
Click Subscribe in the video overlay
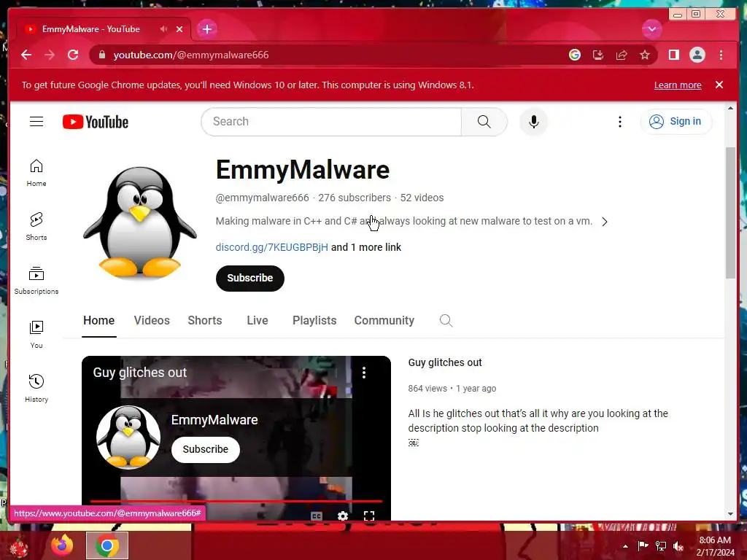(x=205, y=449)
